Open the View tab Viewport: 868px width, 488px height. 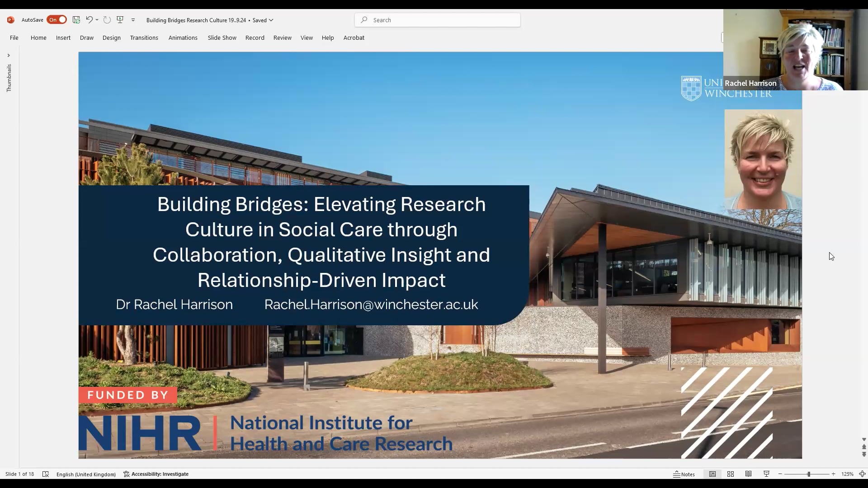click(307, 38)
